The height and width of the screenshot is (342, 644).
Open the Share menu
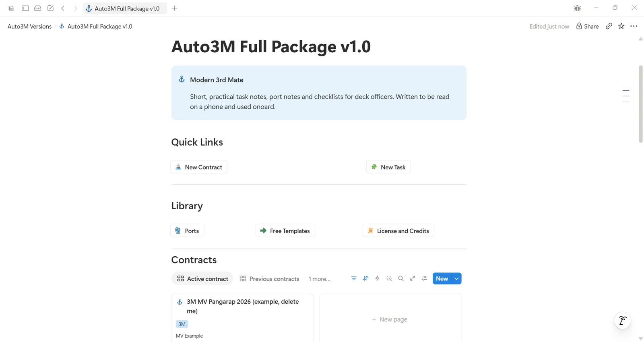click(x=587, y=26)
